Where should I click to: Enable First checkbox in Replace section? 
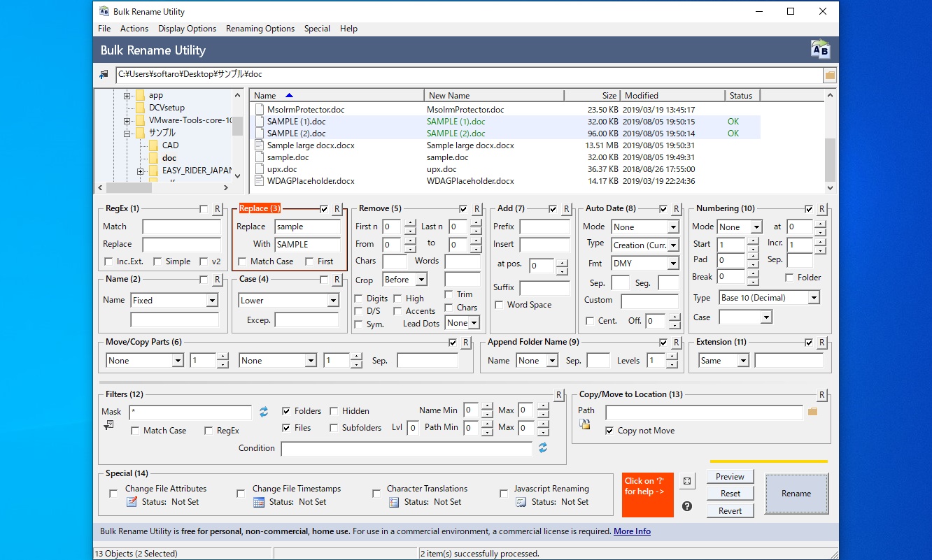pyautogui.click(x=309, y=261)
